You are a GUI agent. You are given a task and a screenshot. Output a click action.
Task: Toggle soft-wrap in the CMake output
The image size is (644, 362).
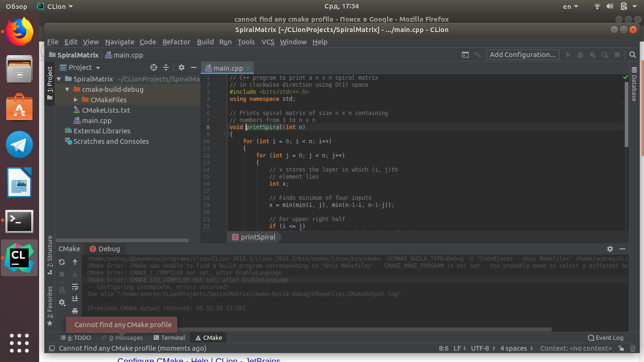coord(75,287)
